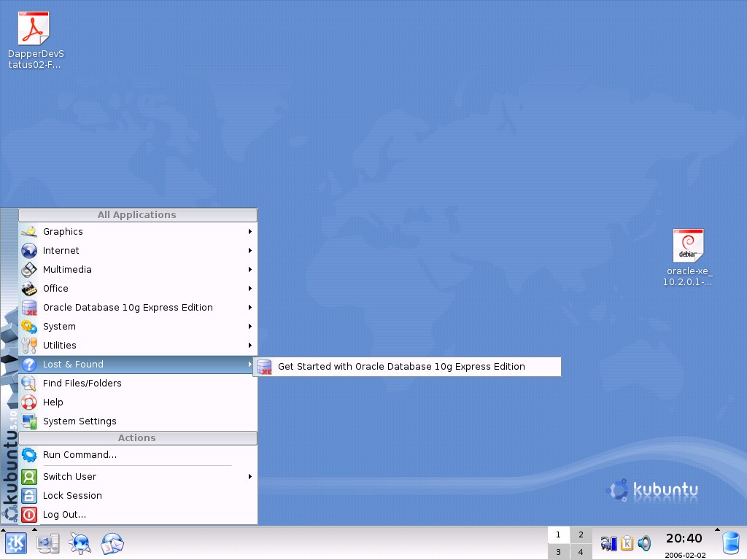Click the Internet globe icon

pos(29,251)
